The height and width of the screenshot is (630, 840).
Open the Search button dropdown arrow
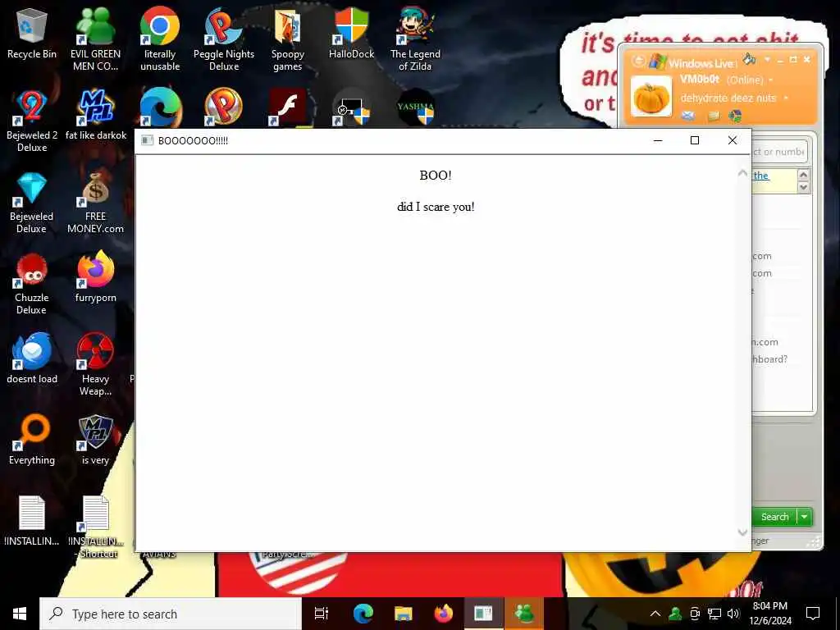pos(805,517)
